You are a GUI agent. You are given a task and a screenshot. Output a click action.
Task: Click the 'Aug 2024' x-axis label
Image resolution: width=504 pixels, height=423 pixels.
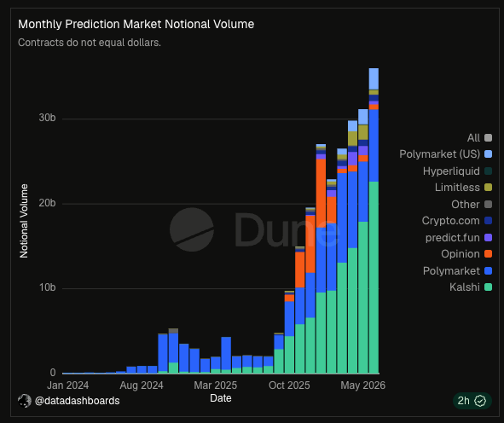(x=142, y=385)
